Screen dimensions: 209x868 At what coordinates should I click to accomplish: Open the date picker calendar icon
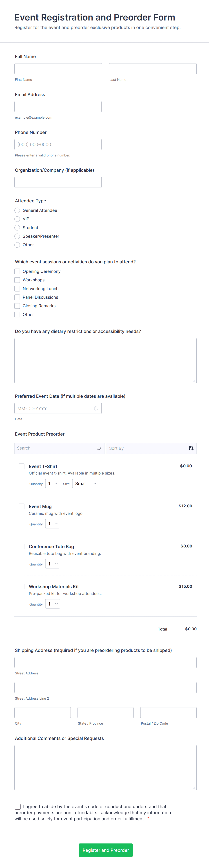tap(97, 408)
